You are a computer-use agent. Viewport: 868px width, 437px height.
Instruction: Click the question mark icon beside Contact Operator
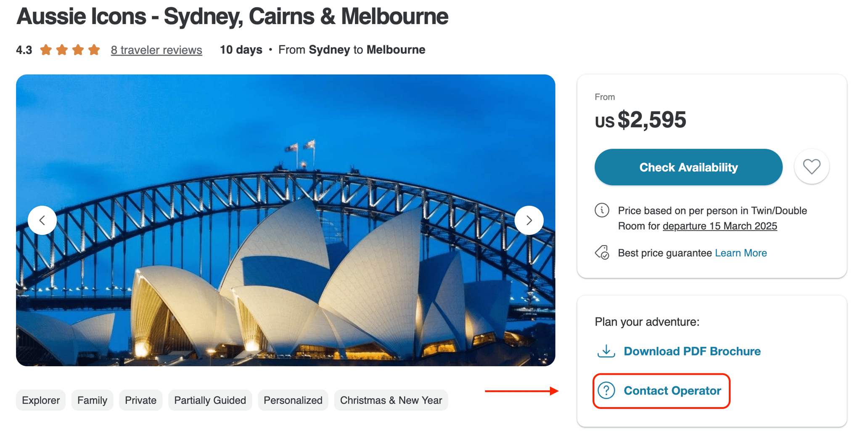606,391
